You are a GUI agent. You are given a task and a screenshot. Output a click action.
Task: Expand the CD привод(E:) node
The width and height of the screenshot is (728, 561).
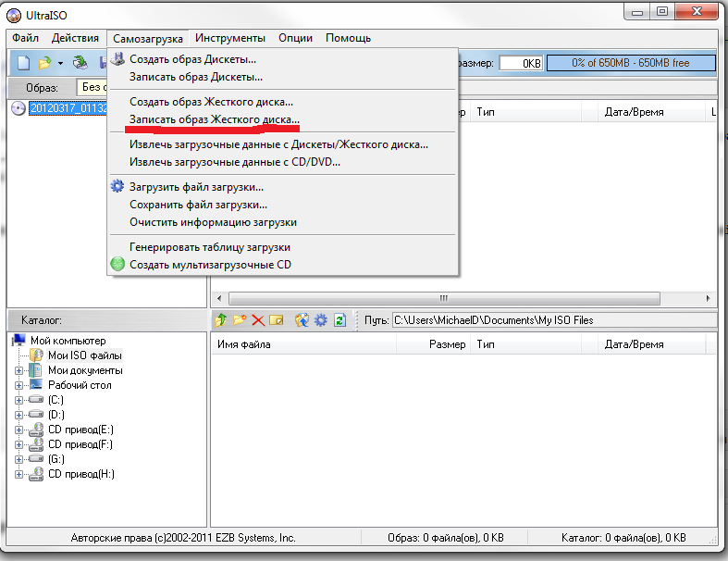coord(19,430)
